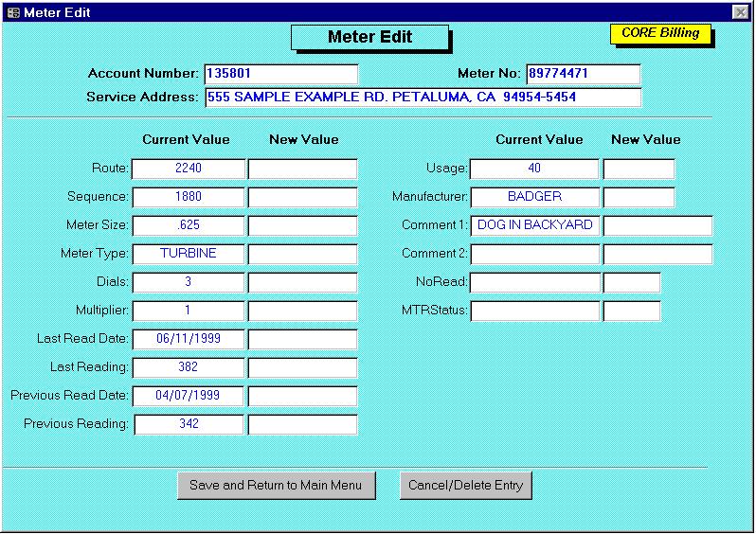Screen dimensions: 756x534
Task: Click the Route New Value field
Action: coord(303,169)
